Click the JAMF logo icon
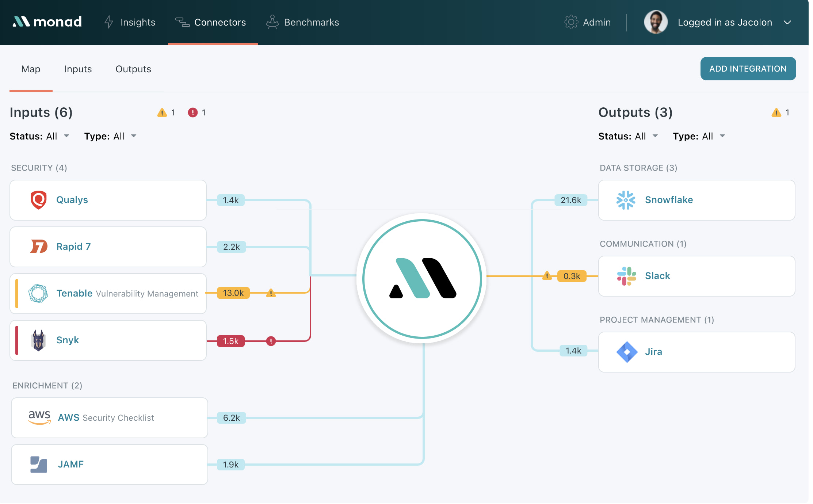813x504 pixels. [39, 464]
